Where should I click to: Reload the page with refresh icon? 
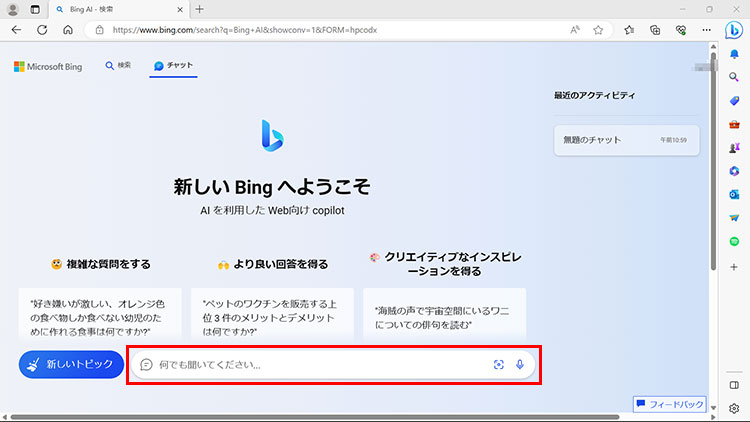[42, 30]
